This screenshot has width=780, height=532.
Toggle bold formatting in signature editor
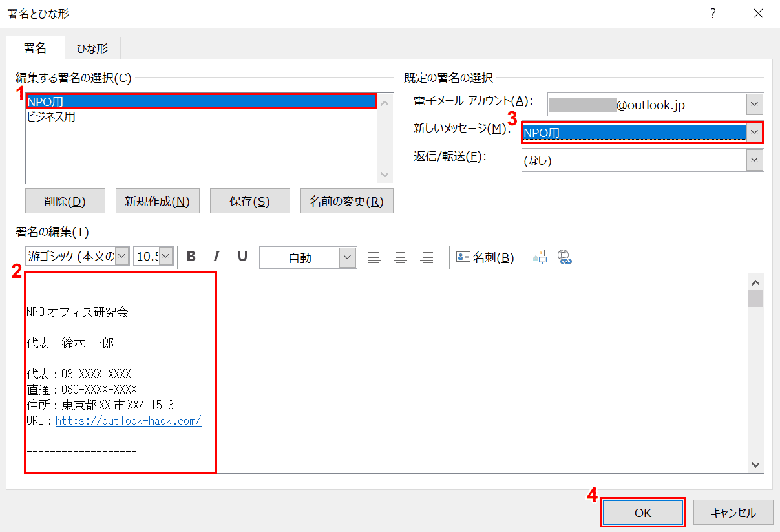[191, 257]
